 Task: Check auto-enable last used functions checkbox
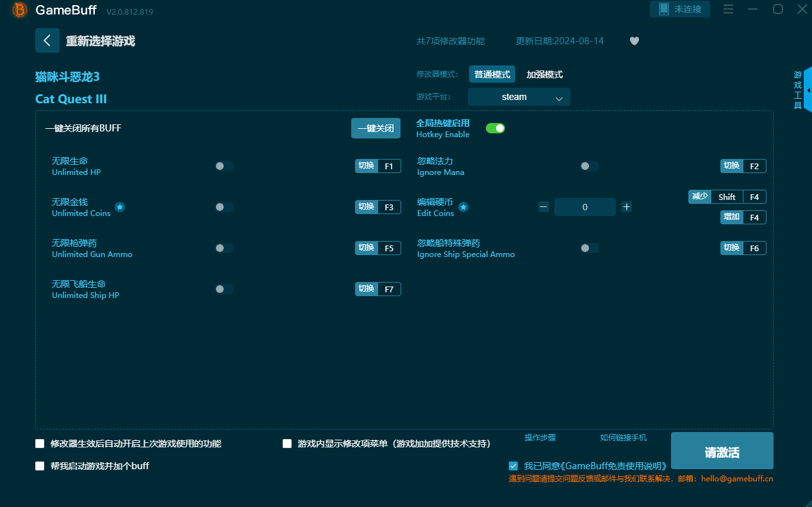(40, 444)
